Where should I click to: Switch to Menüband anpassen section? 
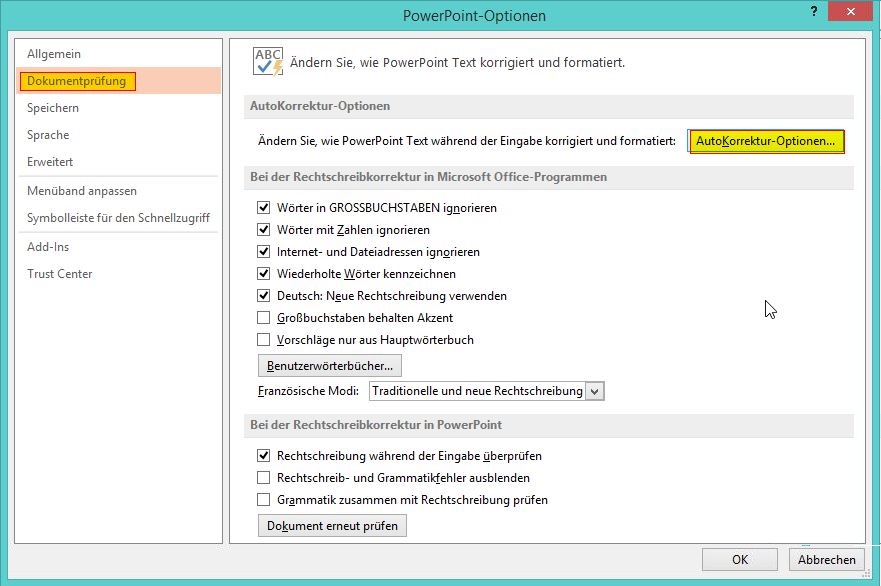(82, 191)
